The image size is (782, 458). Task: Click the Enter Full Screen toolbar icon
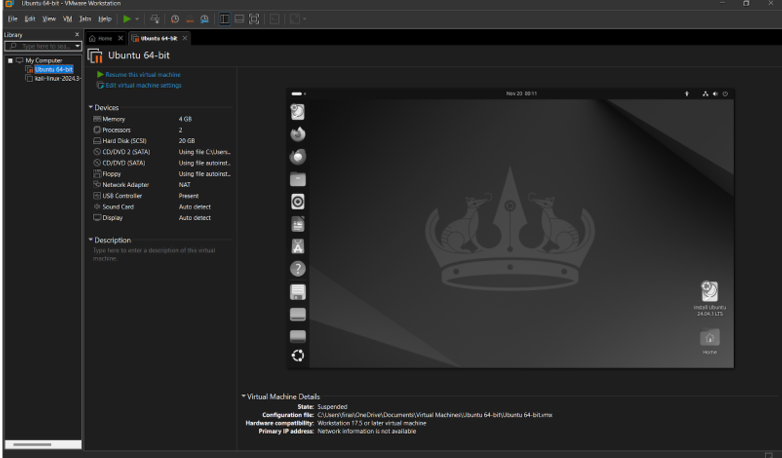(254, 19)
